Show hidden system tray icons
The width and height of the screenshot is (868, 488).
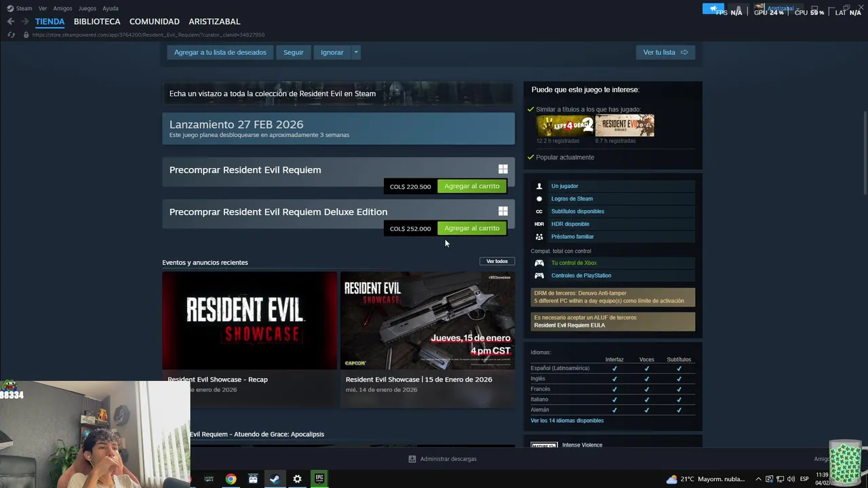(759, 479)
